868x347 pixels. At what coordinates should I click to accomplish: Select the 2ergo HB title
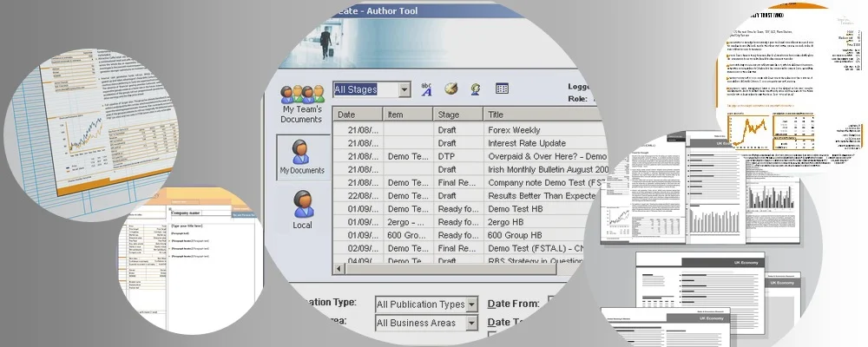[505, 222]
